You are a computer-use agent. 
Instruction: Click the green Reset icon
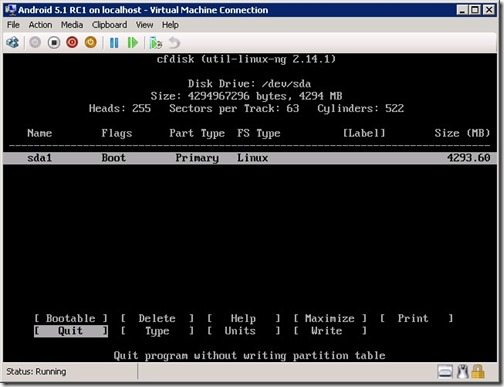133,43
